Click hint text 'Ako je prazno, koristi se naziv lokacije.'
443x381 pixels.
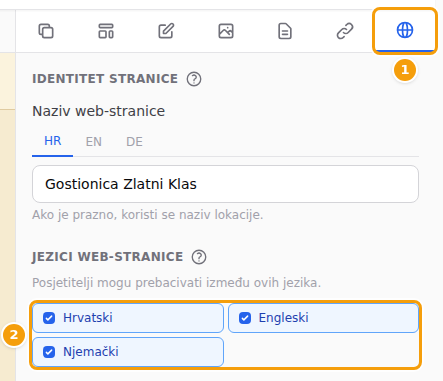(148, 215)
